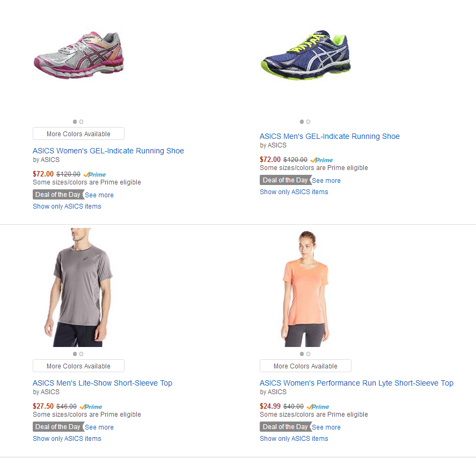Show only ASICS items under women's shoe
This screenshot has width=476, height=458.
click(x=67, y=206)
